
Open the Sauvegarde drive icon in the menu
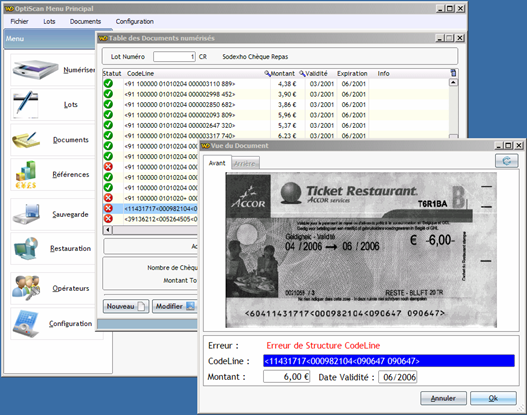click(x=26, y=214)
